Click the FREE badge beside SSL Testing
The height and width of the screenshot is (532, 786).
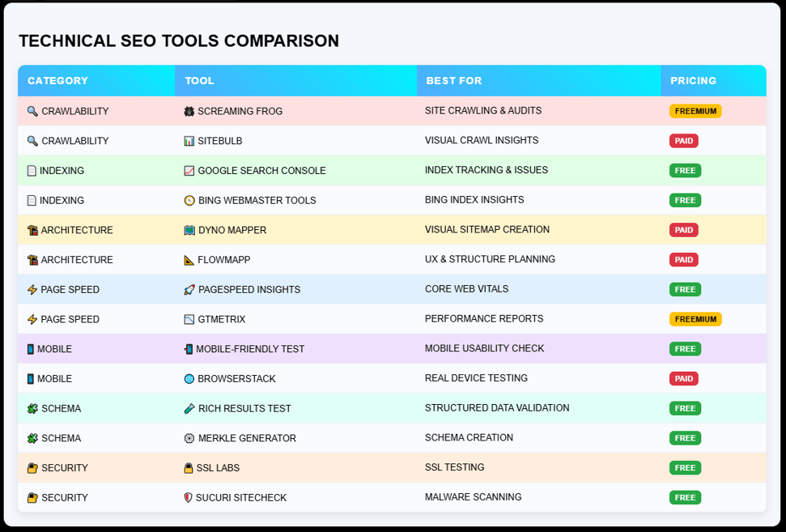685,467
